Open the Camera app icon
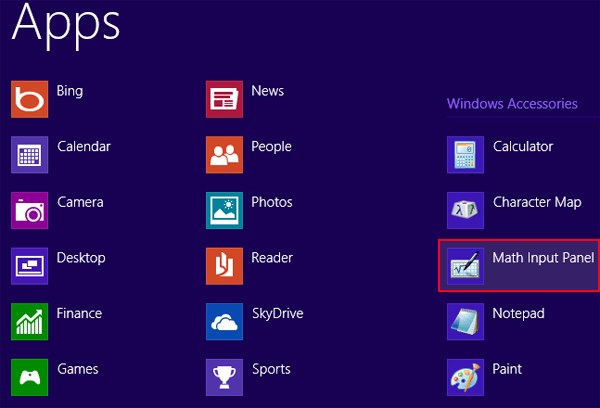The width and height of the screenshot is (600, 408). 29,211
